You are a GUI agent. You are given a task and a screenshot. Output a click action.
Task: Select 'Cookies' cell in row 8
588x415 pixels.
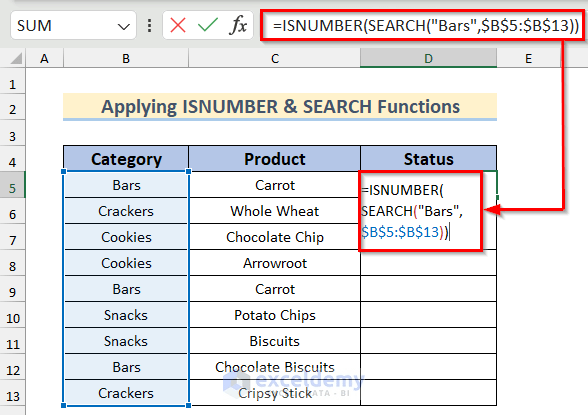coord(126,263)
